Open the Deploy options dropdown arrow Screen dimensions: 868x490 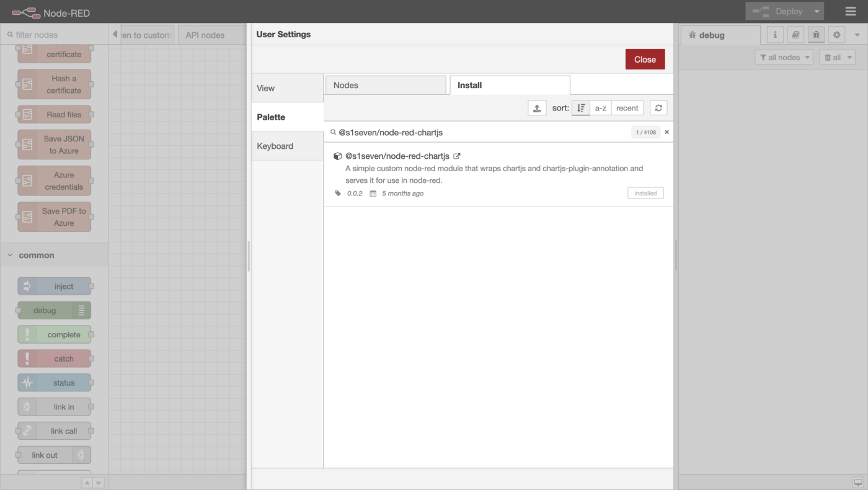point(818,11)
